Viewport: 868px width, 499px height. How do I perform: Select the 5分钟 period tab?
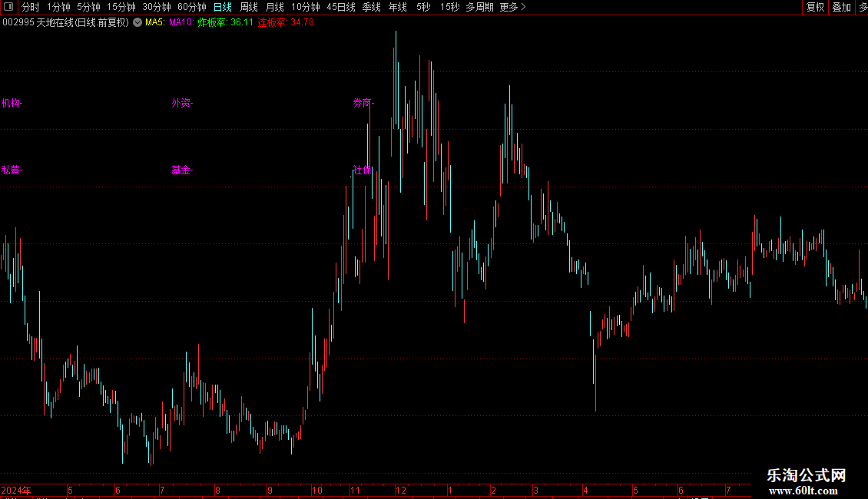click(88, 7)
